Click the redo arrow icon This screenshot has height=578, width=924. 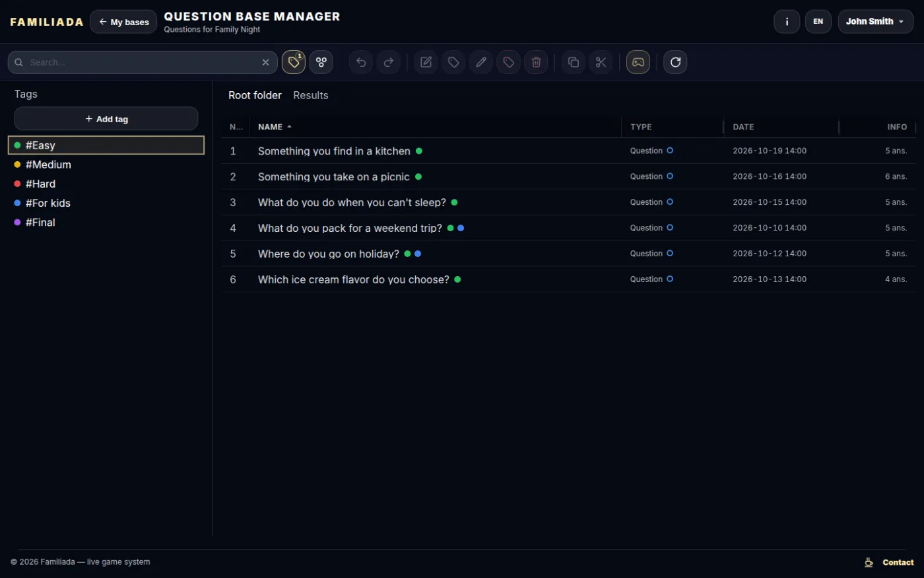pyautogui.click(x=389, y=62)
